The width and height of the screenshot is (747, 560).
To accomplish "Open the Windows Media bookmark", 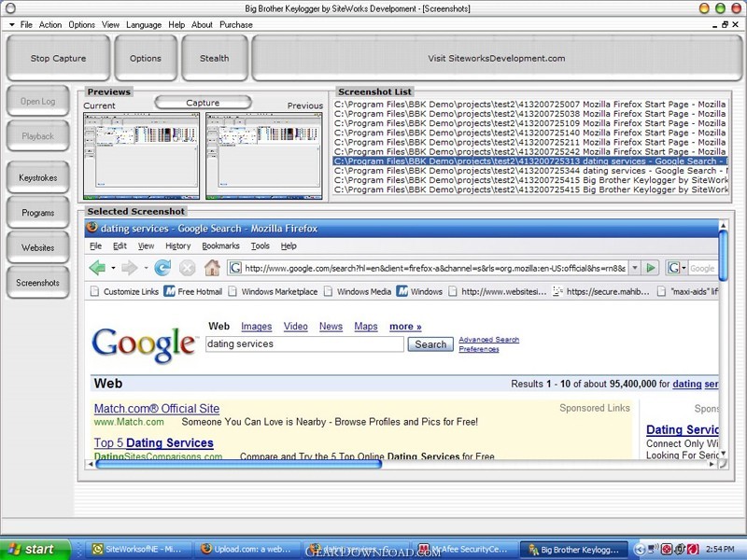I will [358, 291].
